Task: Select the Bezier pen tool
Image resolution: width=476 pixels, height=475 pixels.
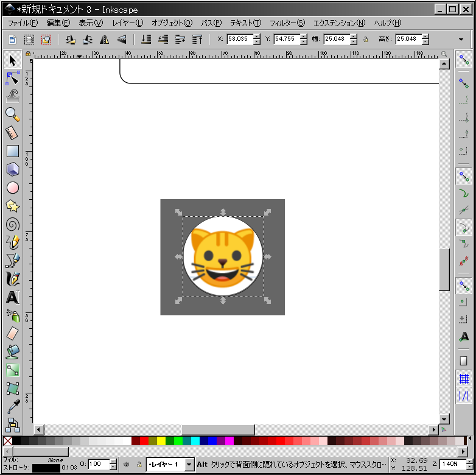Action: click(x=12, y=261)
